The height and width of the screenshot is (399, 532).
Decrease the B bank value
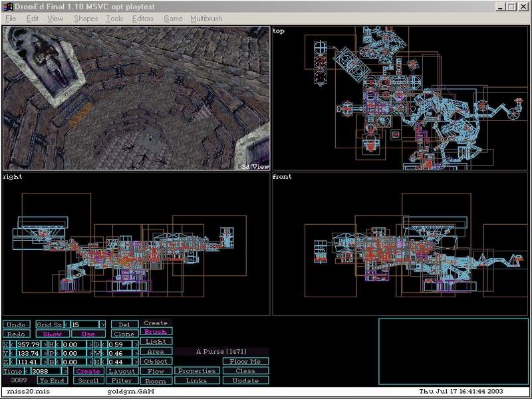click(x=58, y=362)
